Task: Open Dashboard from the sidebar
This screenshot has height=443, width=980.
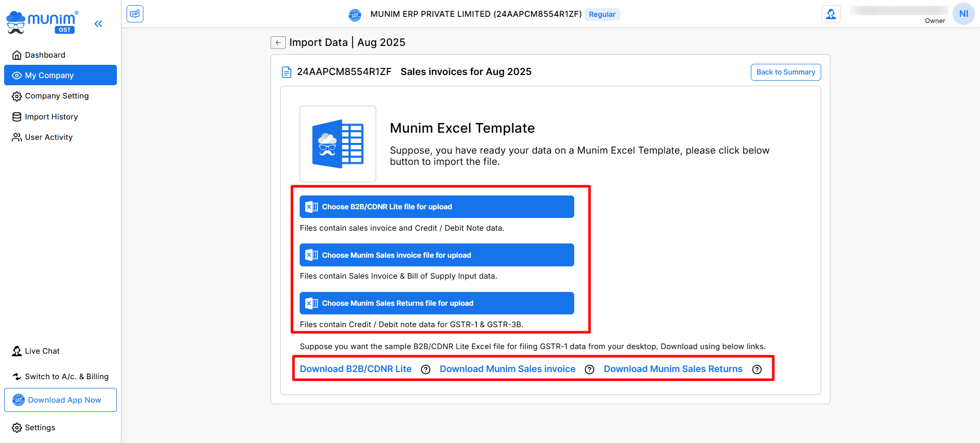Action: point(45,55)
